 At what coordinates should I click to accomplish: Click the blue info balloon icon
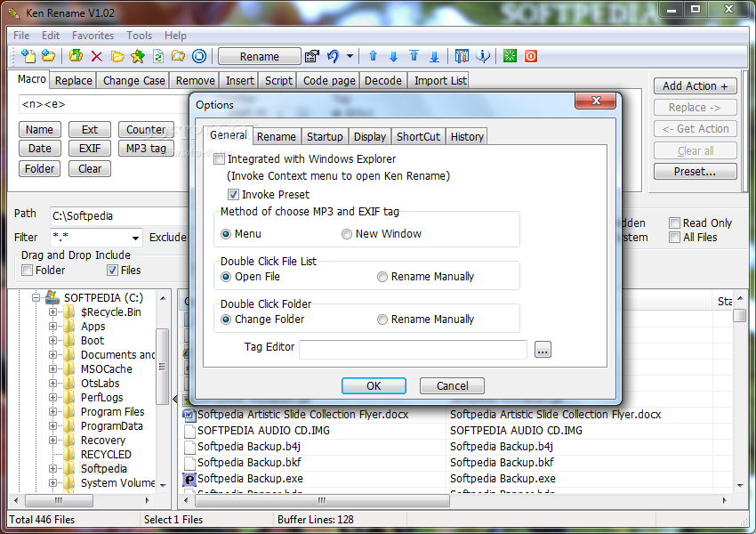[483, 56]
